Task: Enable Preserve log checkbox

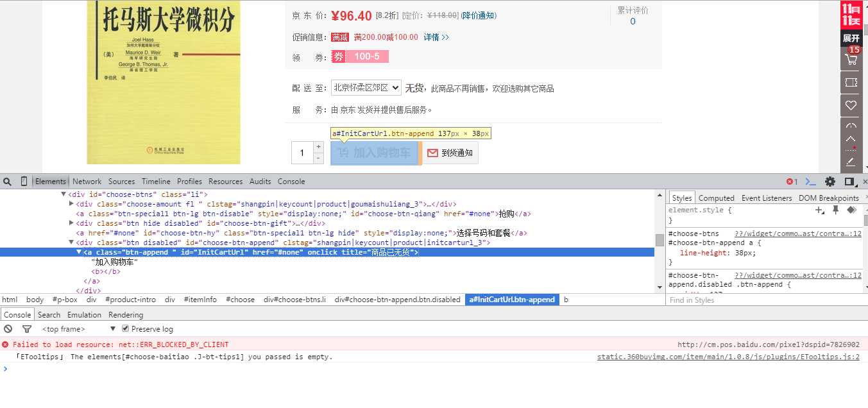Action: (x=126, y=329)
